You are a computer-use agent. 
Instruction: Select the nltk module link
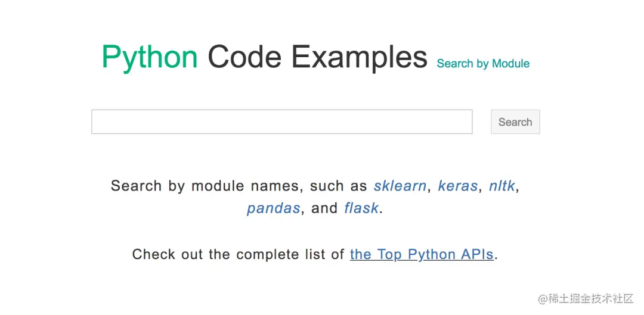point(501,186)
